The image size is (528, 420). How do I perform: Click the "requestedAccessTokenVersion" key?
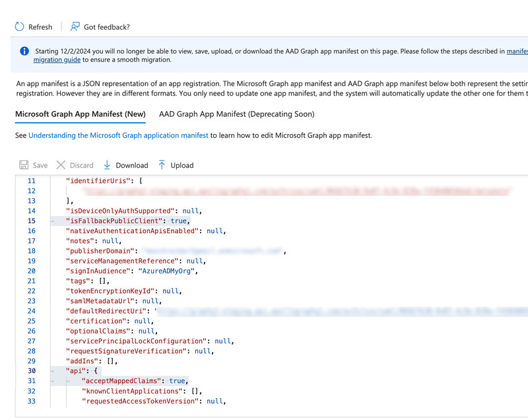140,401
